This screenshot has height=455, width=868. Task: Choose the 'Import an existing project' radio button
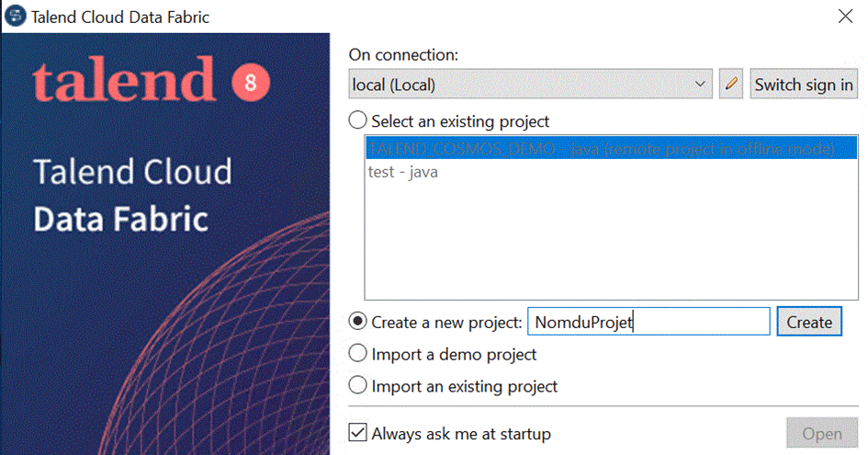(357, 386)
